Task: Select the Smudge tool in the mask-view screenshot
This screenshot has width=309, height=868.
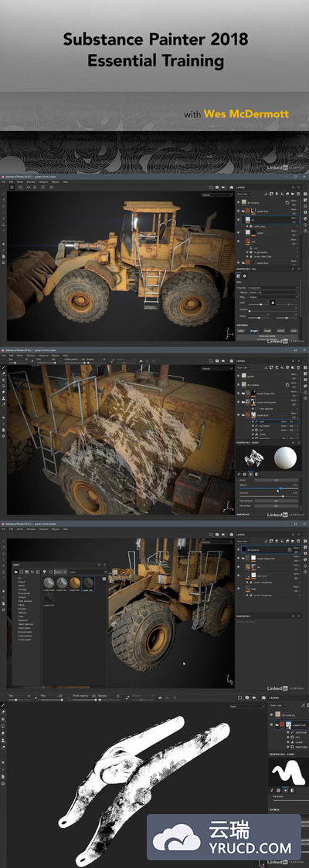Action: (3, 733)
